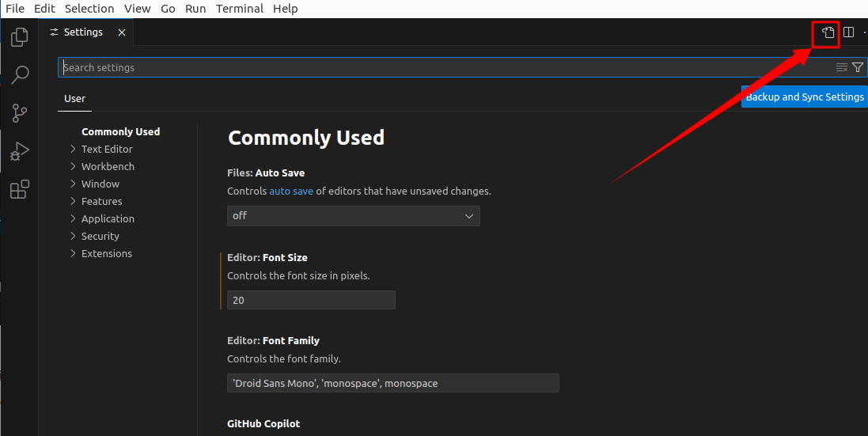The height and width of the screenshot is (436, 868).
Task: Open the Explorer view in activity bar
Action: coord(20,37)
